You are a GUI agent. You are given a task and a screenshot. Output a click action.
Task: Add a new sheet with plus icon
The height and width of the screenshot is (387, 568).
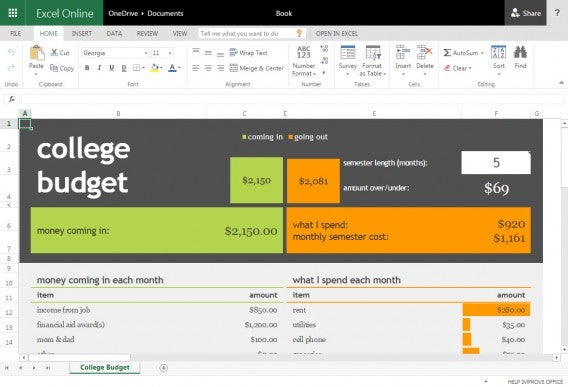[x=163, y=368]
